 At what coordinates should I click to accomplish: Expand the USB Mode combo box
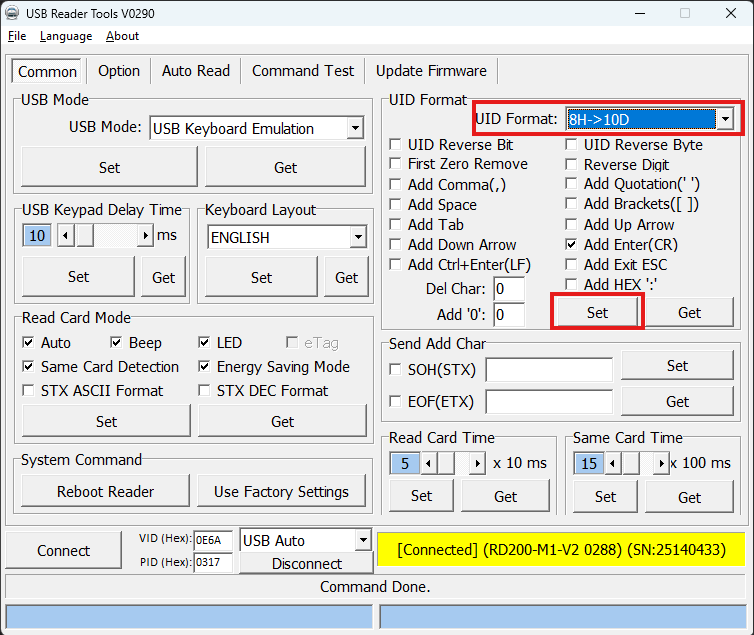[x=355, y=128]
